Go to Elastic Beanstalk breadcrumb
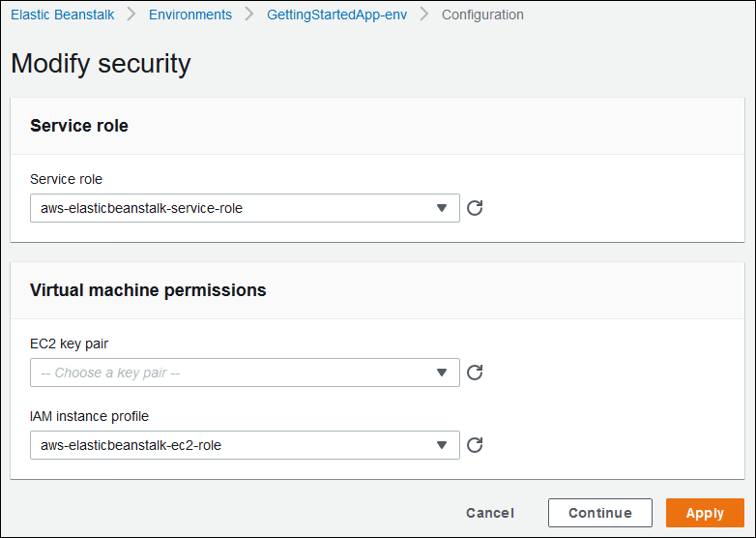756x538 pixels. (x=62, y=15)
